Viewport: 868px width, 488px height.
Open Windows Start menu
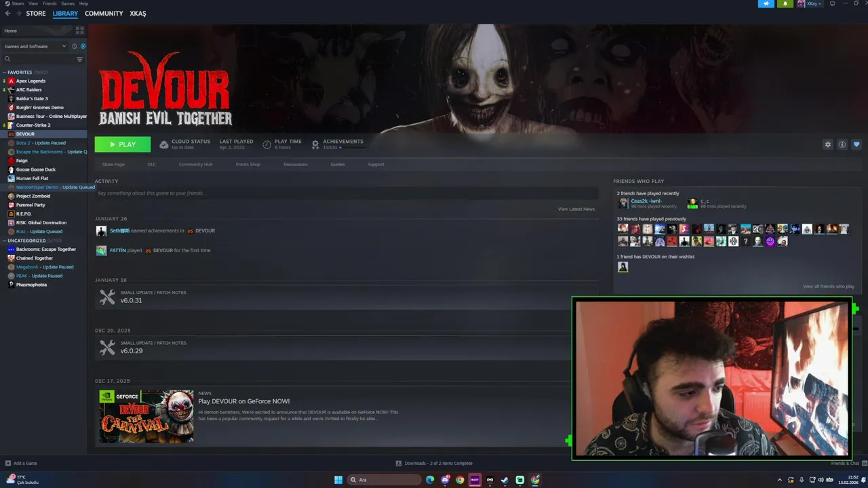tap(338, 480)
